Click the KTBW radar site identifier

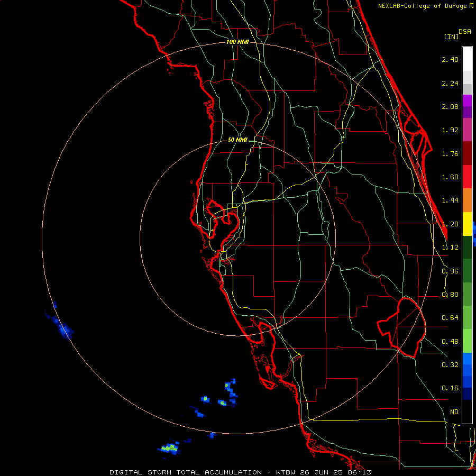coord(286,472)
